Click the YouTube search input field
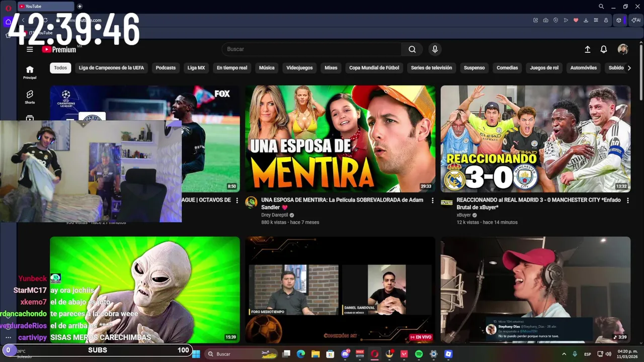644x362 pixels. pos(312,49)
